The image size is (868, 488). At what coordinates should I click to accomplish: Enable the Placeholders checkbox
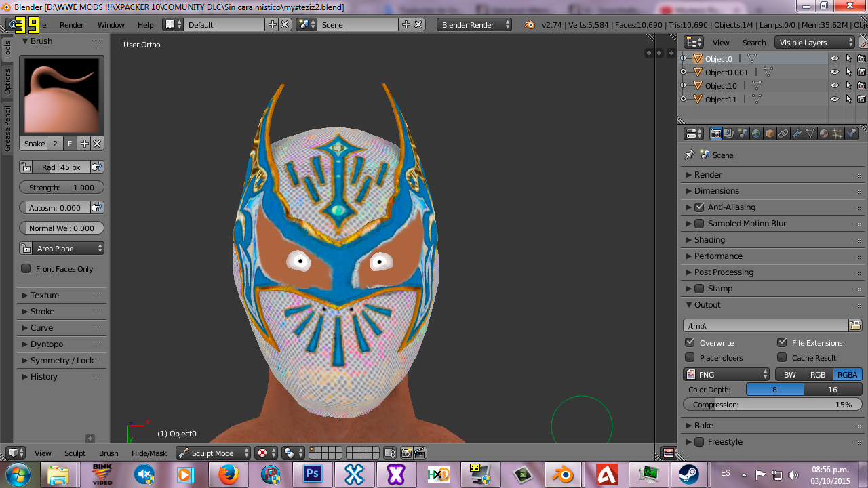690,357
